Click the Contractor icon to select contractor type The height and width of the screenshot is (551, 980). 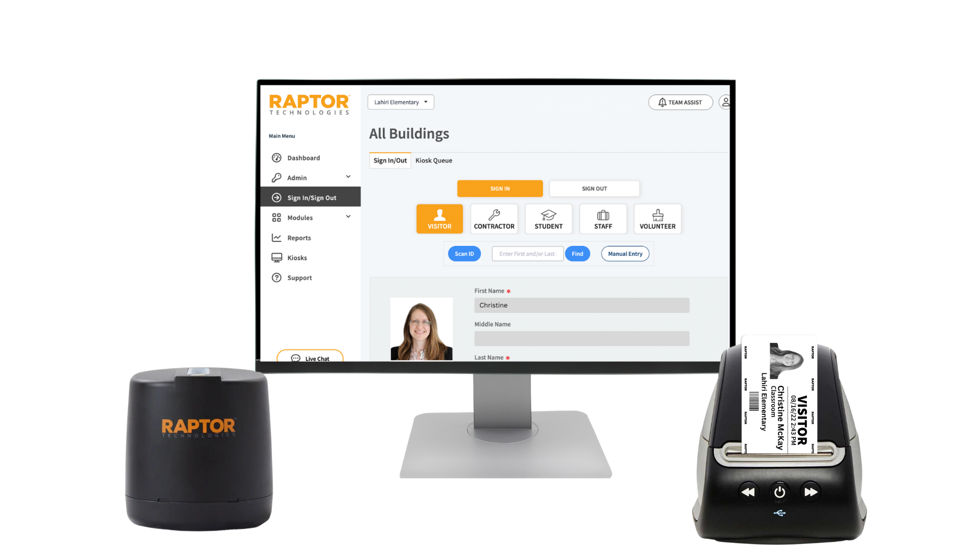coord(494,219)
